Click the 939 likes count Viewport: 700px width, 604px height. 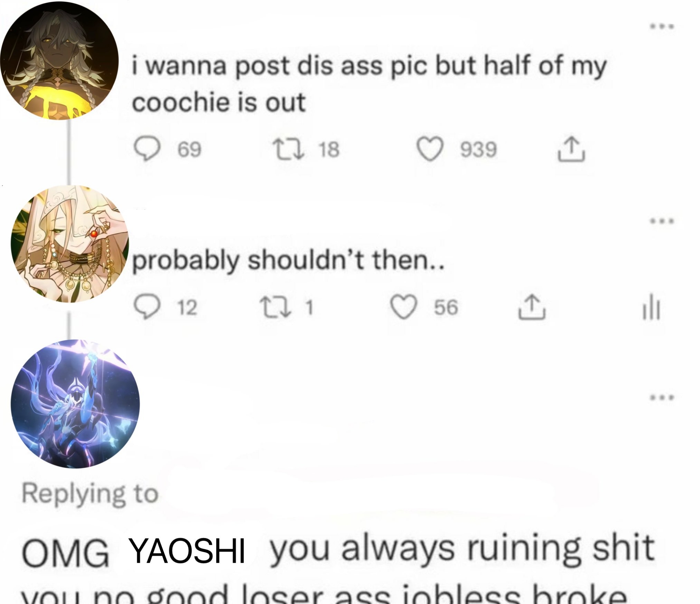[478, 149]
